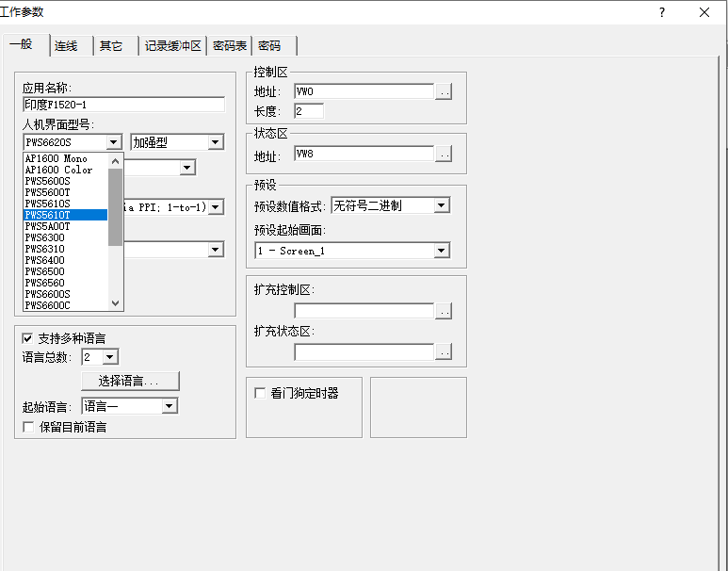Click the help question mark button

(662, 12)
